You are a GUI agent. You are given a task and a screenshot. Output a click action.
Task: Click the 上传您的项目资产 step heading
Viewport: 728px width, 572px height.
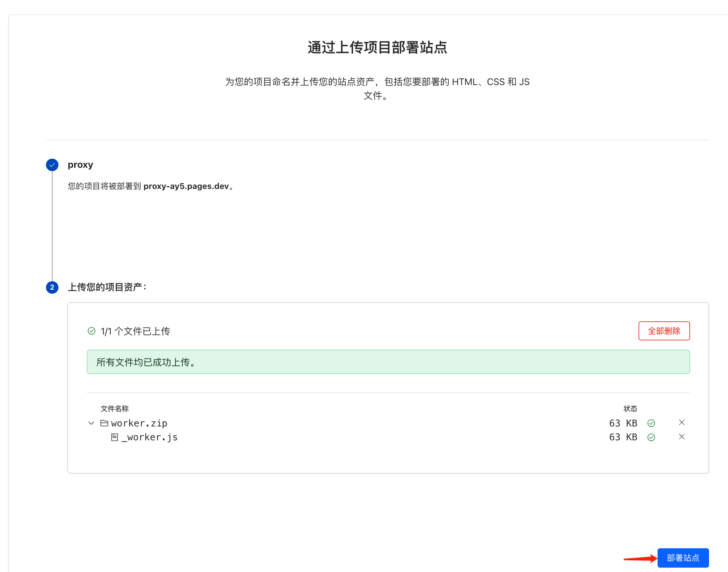tap(107, 287)
